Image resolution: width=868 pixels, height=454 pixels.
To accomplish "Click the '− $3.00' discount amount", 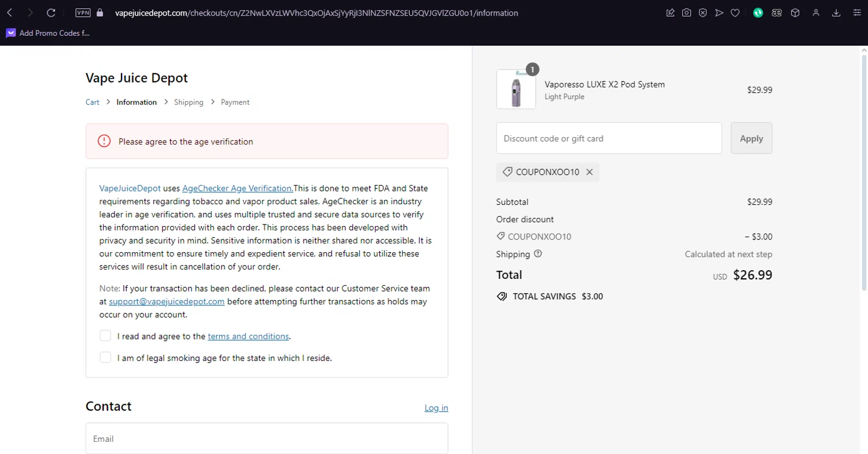I will click(x=758, y=237).
